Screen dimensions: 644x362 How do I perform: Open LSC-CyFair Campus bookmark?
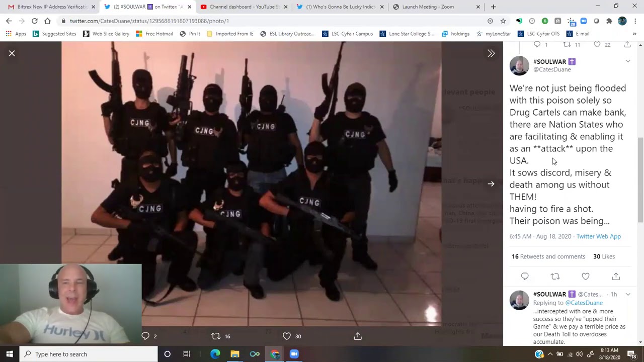(348, 34)
